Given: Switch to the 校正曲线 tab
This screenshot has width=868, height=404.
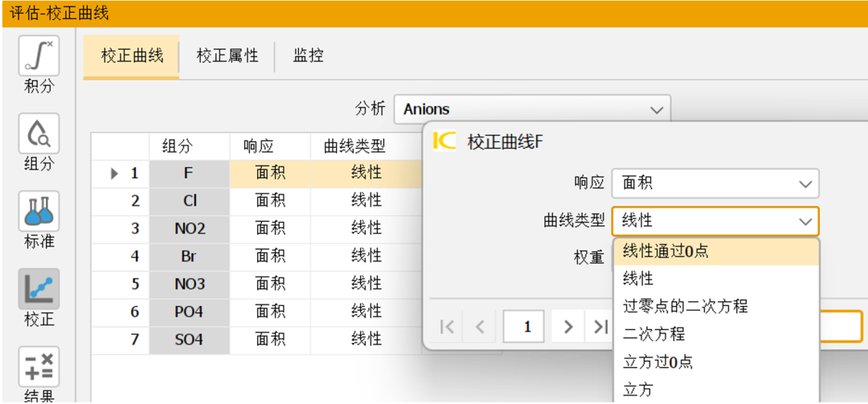Looking at the screenshot, I should pyautogui.click(x=131, y=56).
